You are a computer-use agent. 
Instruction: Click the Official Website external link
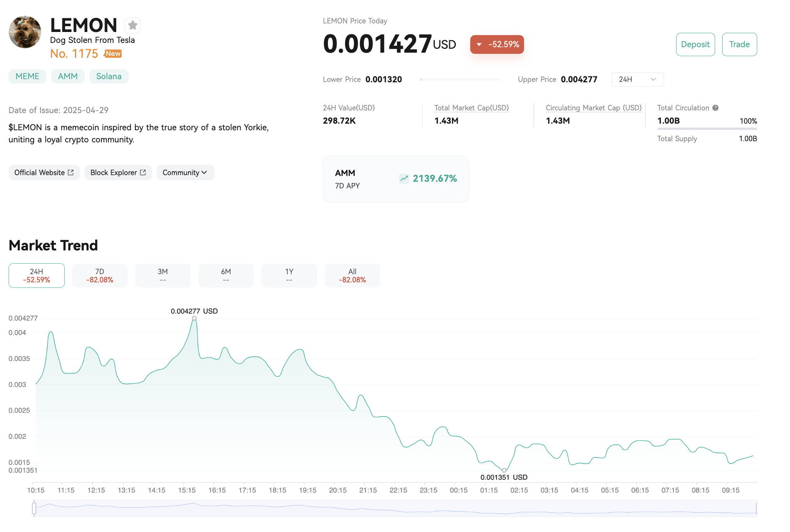tap(44, 172)
